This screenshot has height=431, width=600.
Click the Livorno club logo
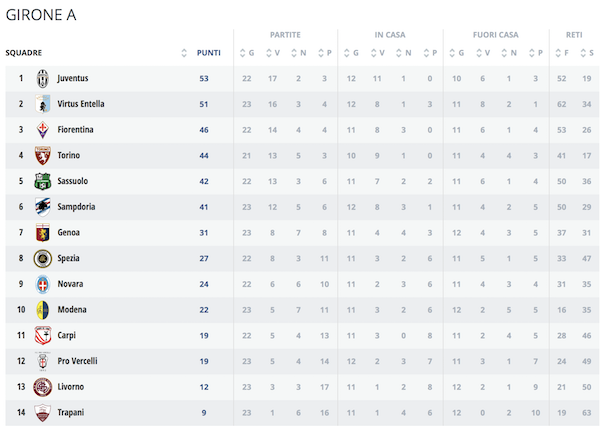(42, 387)
